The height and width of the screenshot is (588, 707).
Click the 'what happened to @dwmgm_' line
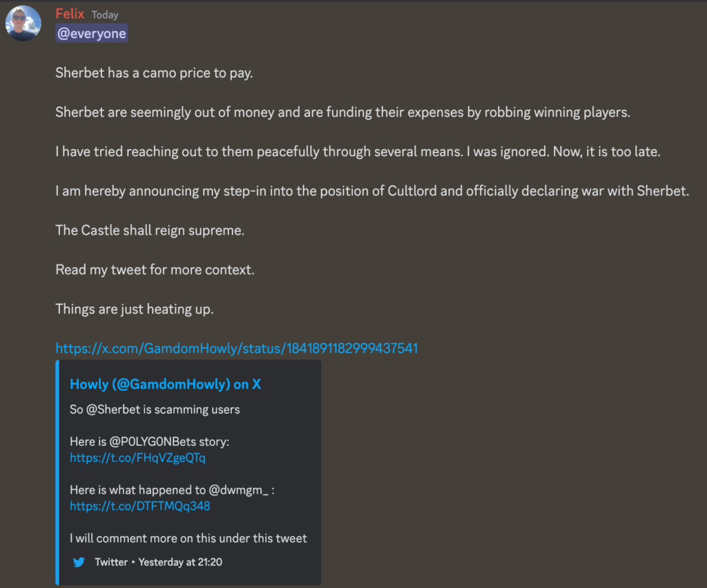click(177, 489)
